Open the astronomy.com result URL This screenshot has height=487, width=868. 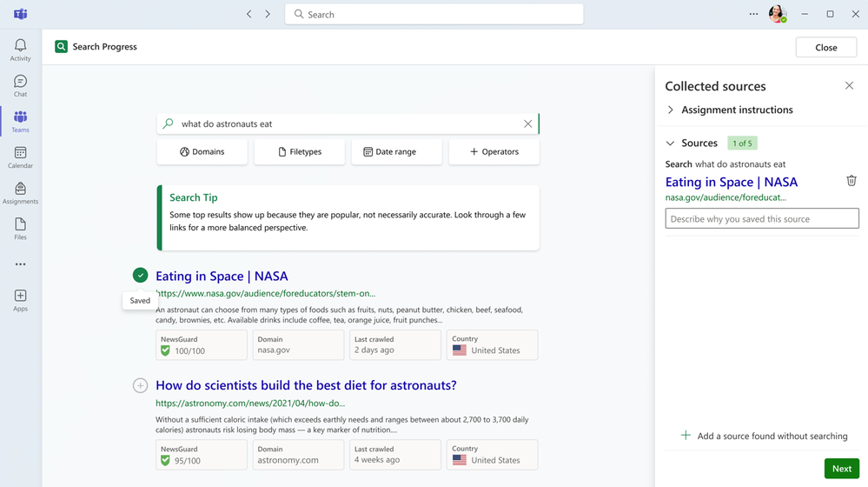[x=250, y=404]
